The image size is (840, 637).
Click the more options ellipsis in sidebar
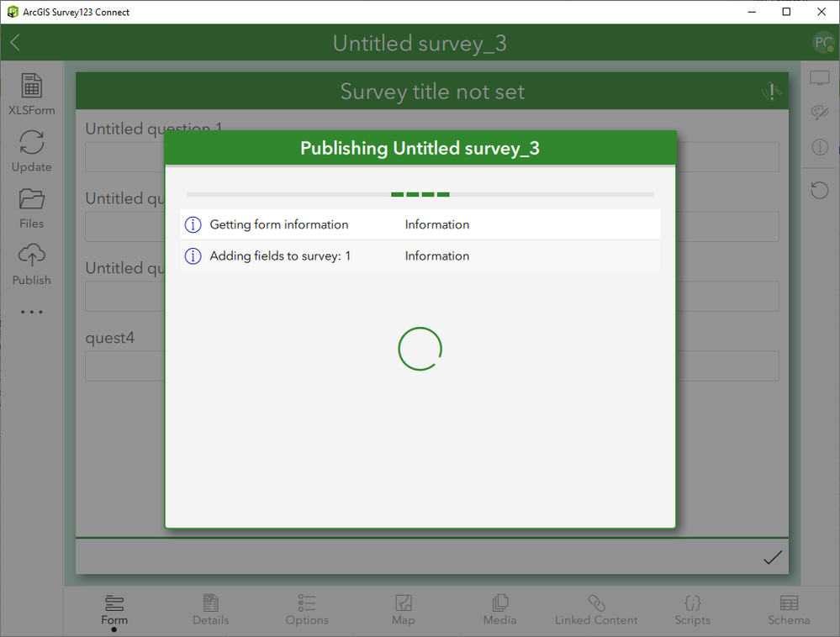tap(31, 312)
